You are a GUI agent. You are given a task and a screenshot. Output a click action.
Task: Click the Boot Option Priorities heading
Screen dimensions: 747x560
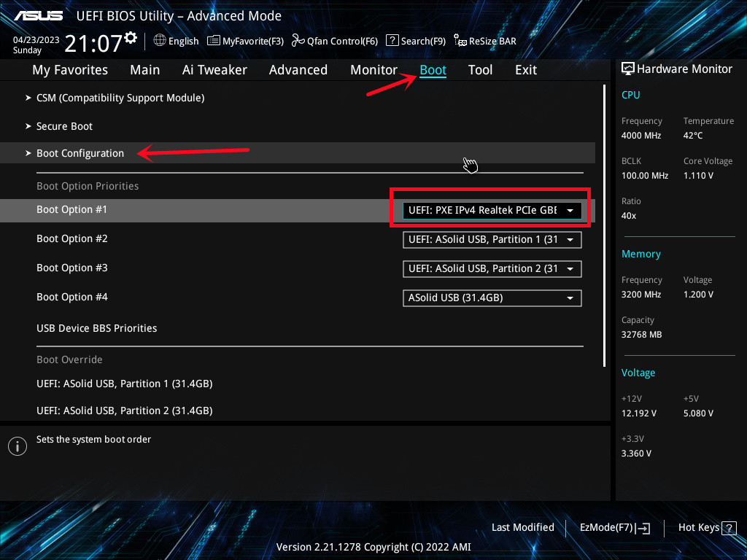coord(88,186)
